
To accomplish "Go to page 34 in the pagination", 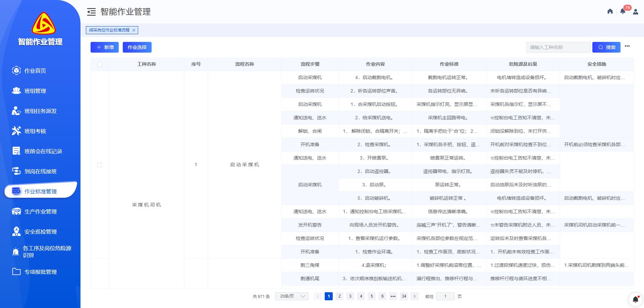I will click(x=404, y=296).
